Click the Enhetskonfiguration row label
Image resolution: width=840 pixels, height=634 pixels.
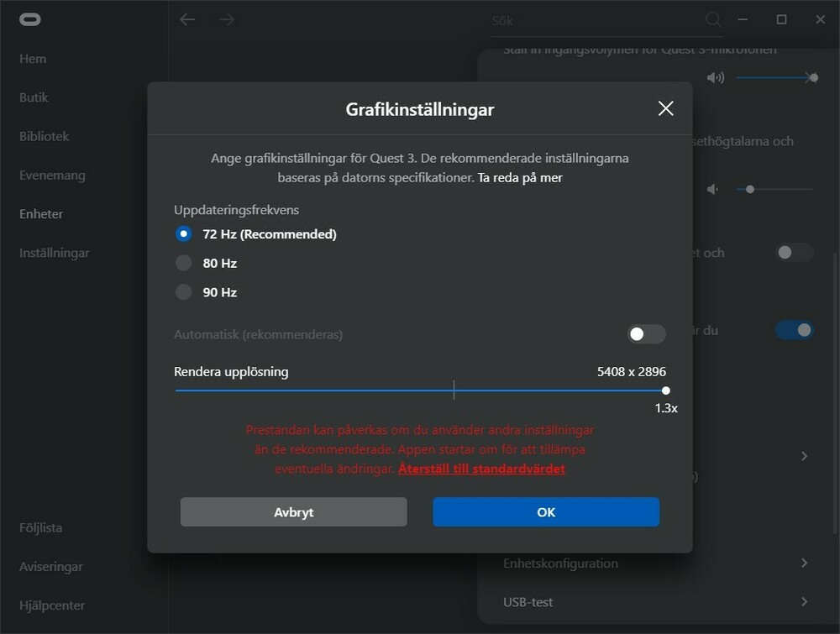click(560, 563)
